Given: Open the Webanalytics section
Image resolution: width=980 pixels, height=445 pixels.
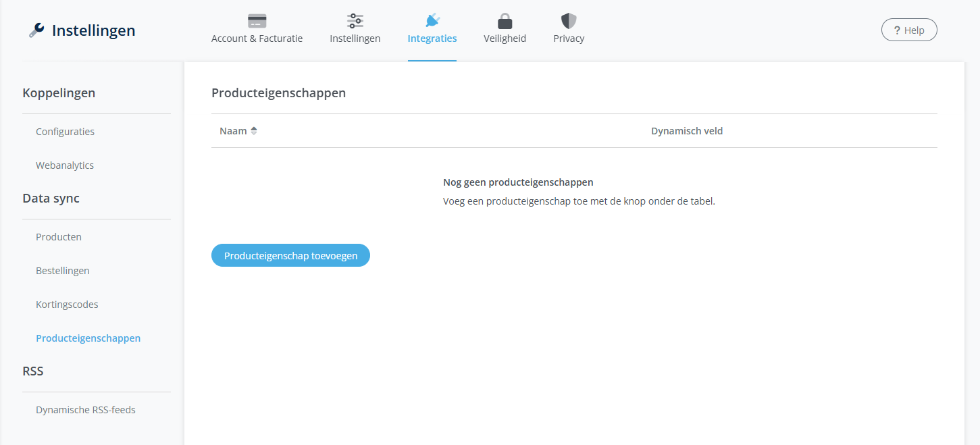Looking at the screenshot, I should coord(64,165).
